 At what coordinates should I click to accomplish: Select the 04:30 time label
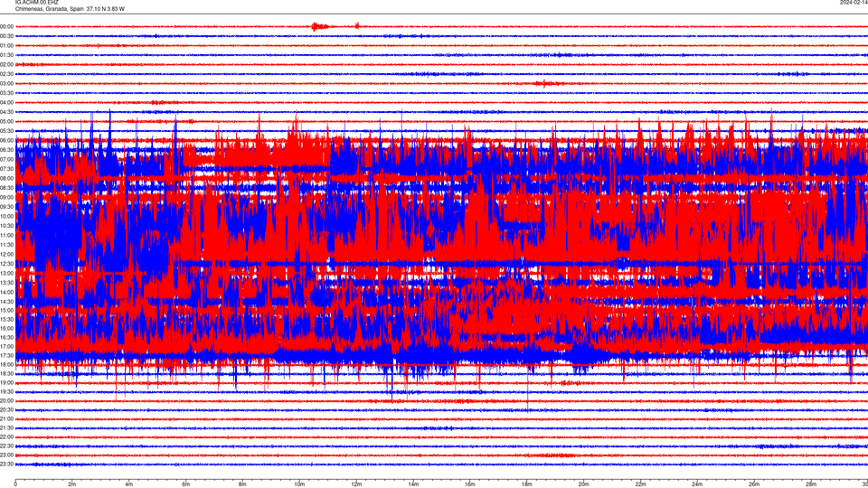pyautogui.click(x=6, y=112)
